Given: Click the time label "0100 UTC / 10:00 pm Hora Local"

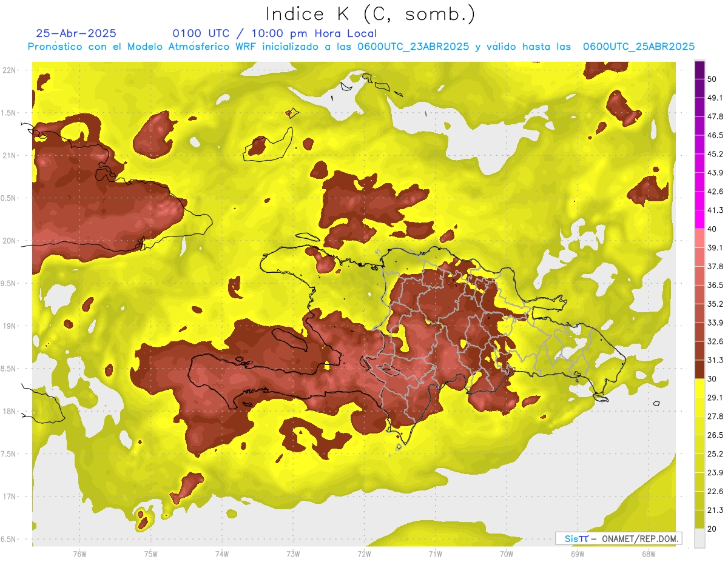Looking at the screenshot, I should [x=275, y=33].
